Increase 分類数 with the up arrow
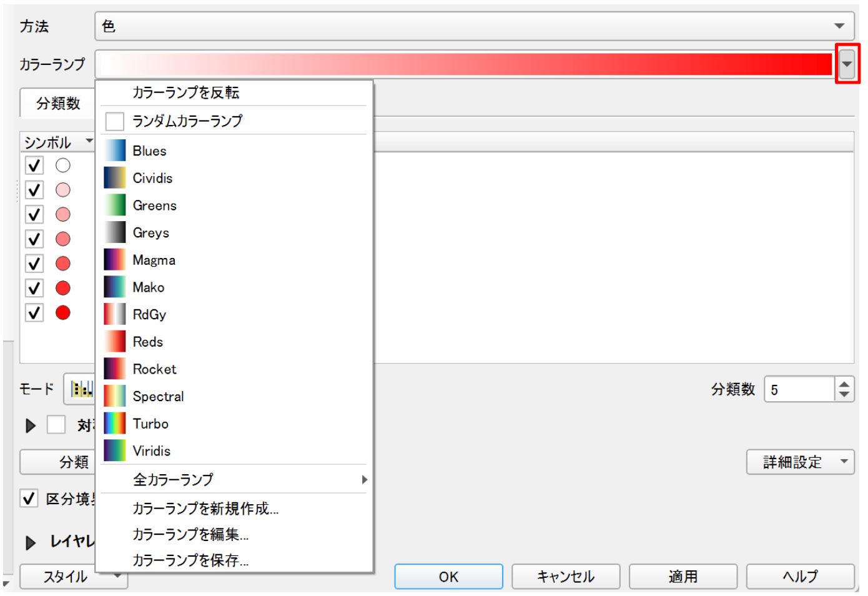 [844, 384]
